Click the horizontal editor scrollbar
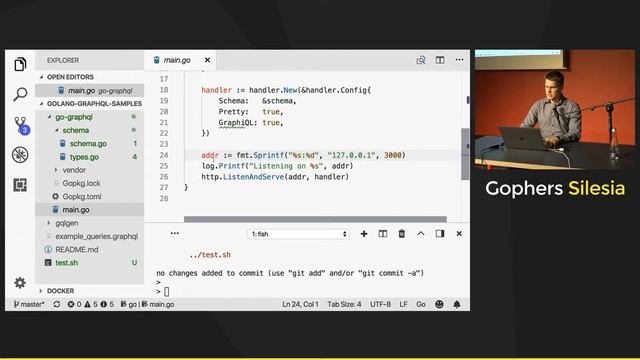Viewport: 640px width, 360px height. 315,219
